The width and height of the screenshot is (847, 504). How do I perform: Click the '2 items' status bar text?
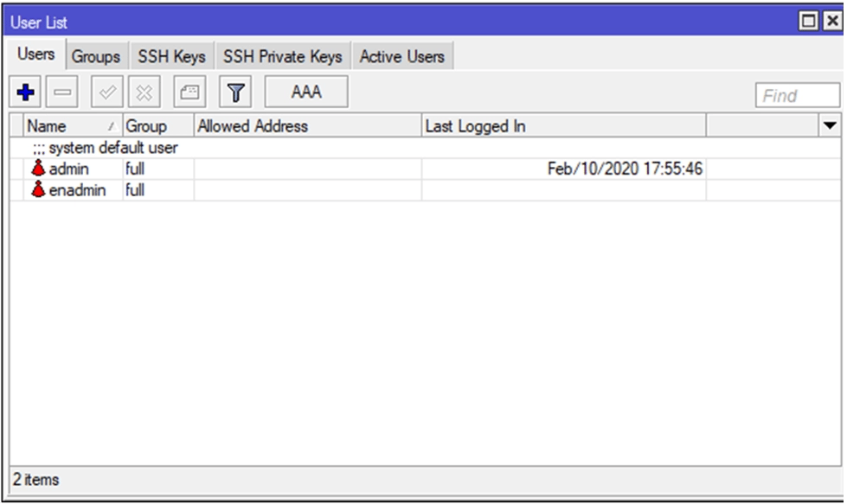[x=35, y=479]
